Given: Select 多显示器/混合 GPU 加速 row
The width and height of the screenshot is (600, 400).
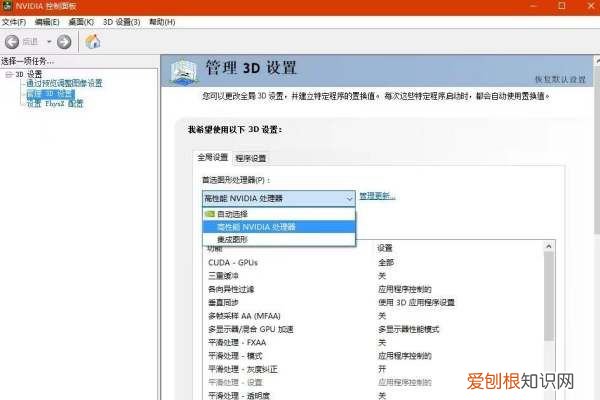Looking at the screenshot, I should [x=375, y=329].
